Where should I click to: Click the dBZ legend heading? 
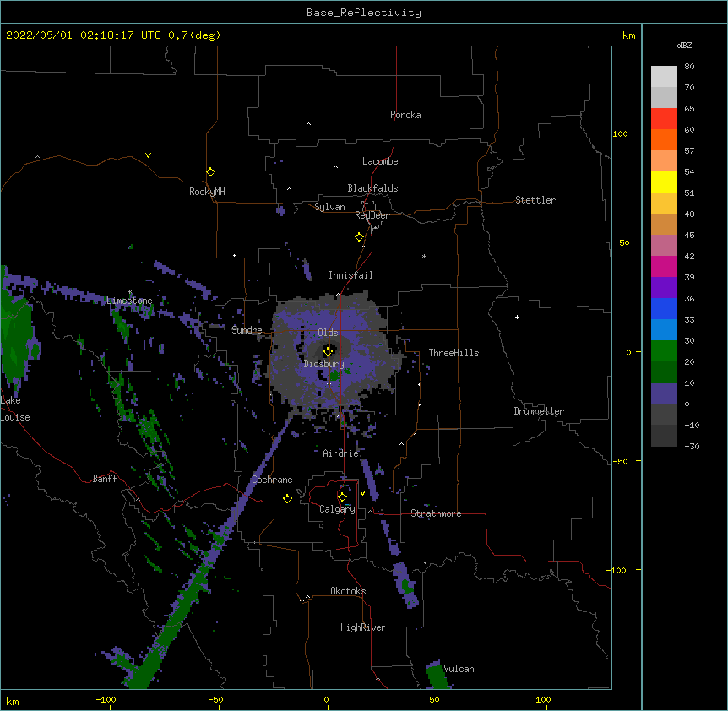684,45
